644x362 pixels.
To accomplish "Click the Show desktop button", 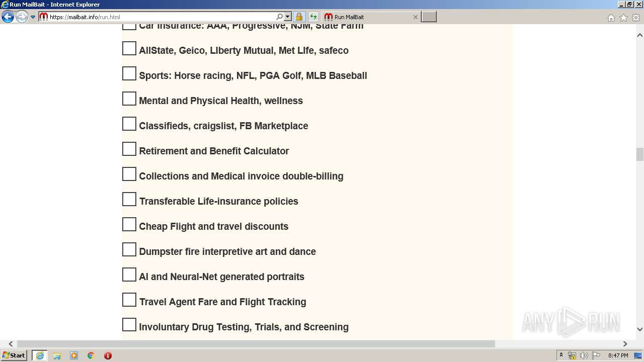I will pyautogui.click(x=639, y=355).
